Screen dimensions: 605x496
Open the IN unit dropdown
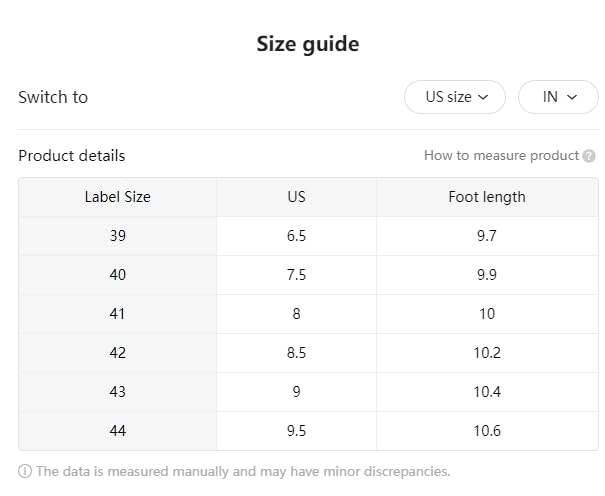coord(558,97)
